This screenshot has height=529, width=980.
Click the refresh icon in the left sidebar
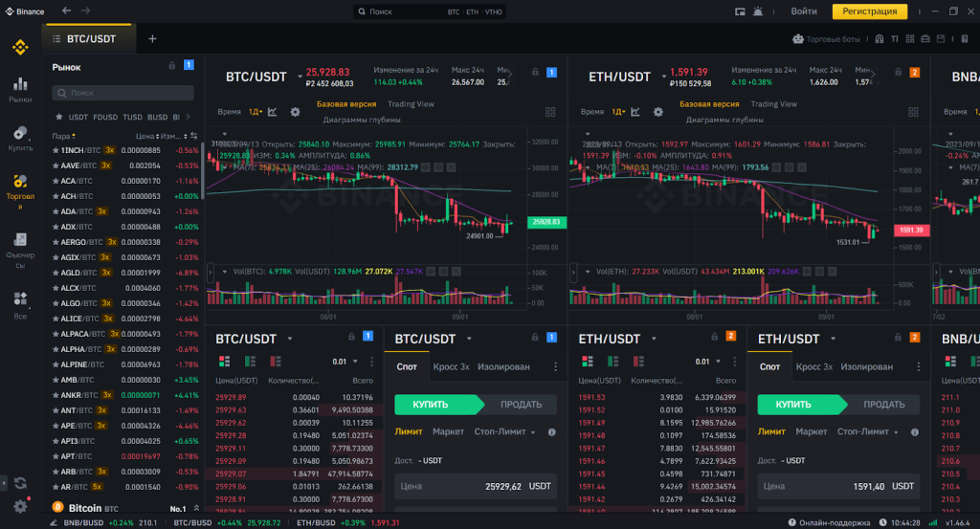coord(20,483)
